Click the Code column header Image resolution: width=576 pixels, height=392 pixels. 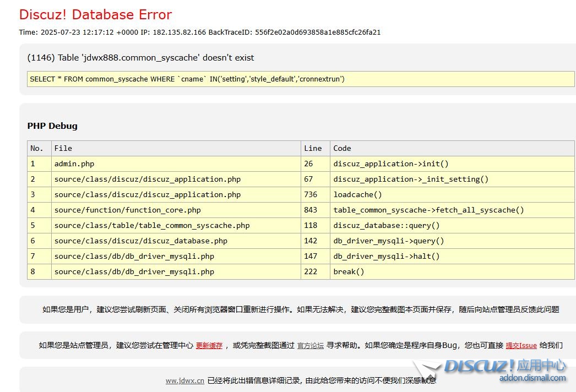pos(342,149)
